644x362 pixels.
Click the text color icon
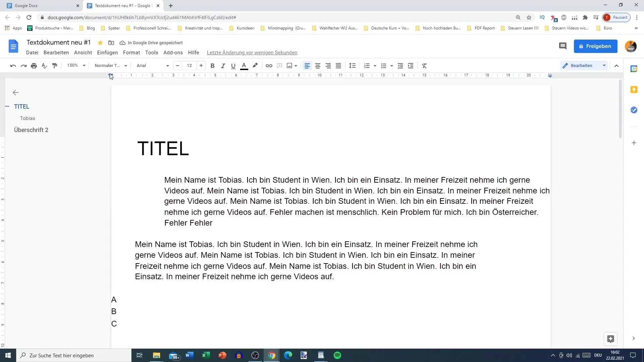coord(244,65)
